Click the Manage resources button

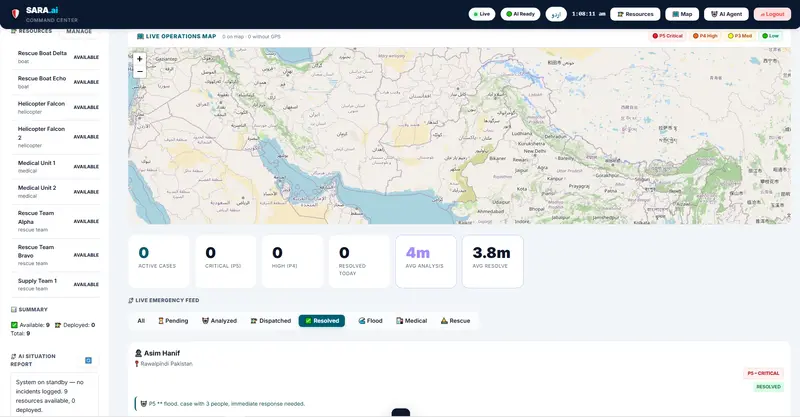pos(79,32)
